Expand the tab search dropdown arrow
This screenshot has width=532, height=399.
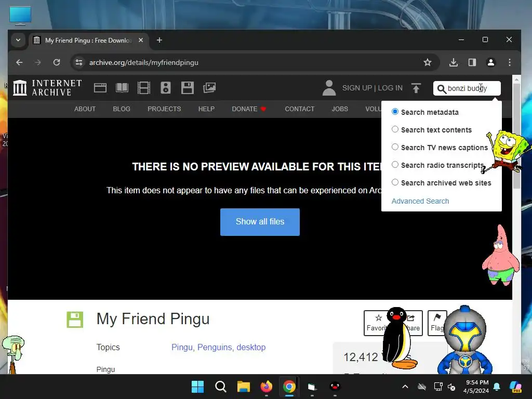pos(18,40)
